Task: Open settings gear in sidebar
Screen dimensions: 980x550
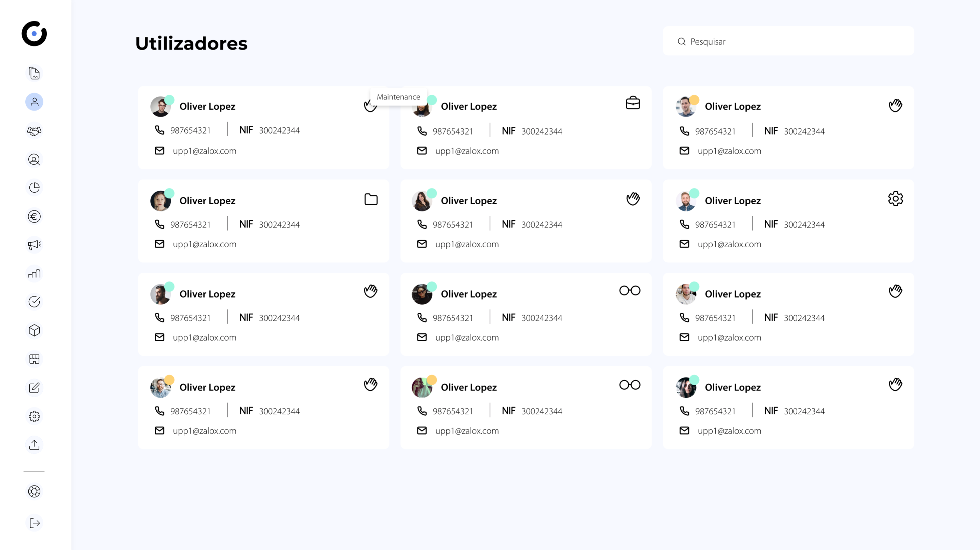Action: point(34,416)
